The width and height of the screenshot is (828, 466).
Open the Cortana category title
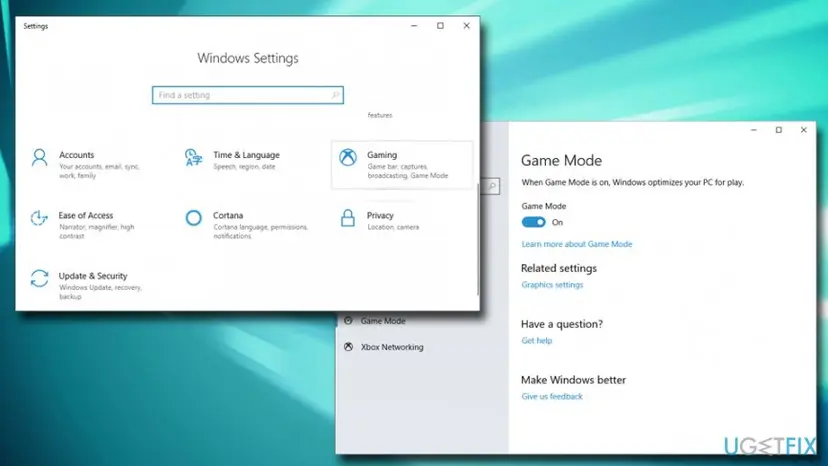tap(228, 216)
